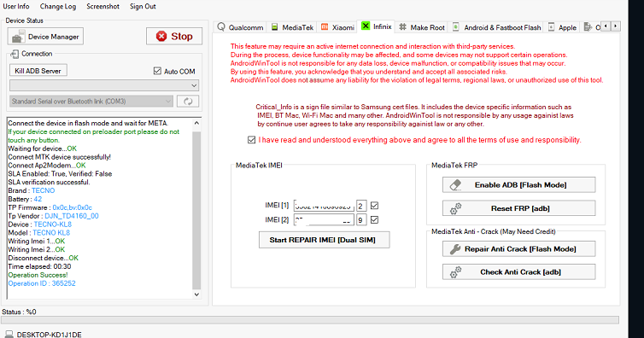
Task: Toggle the Auto COM checkbox
Action: pos(157,71)
